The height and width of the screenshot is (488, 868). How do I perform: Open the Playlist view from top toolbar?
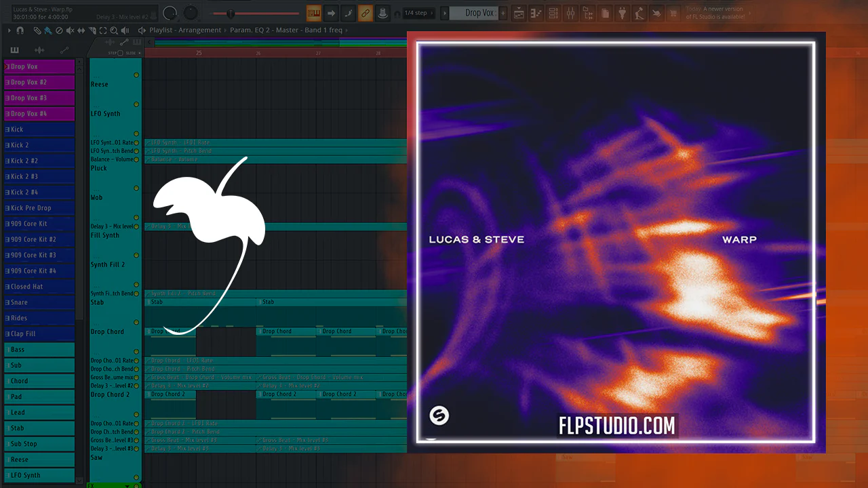[x=519, y=13]
